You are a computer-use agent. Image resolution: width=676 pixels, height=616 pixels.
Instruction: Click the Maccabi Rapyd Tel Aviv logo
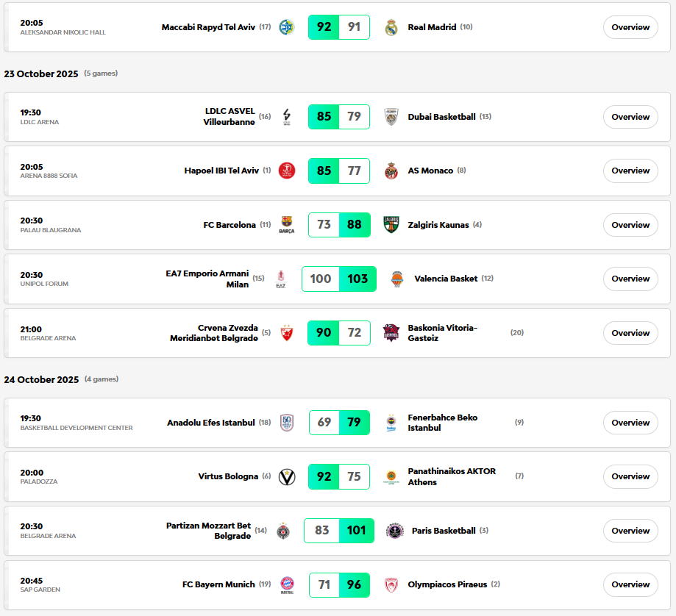[287, 27]
